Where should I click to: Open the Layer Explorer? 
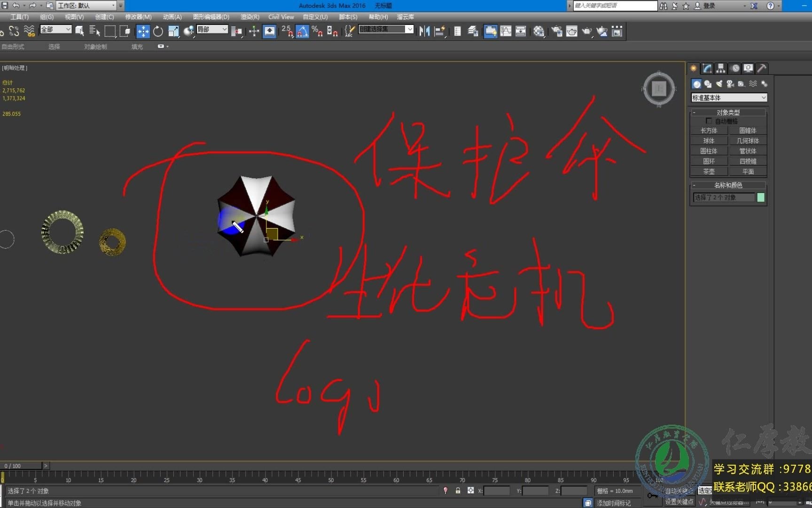pyautogui.click(x=473, y=32)
